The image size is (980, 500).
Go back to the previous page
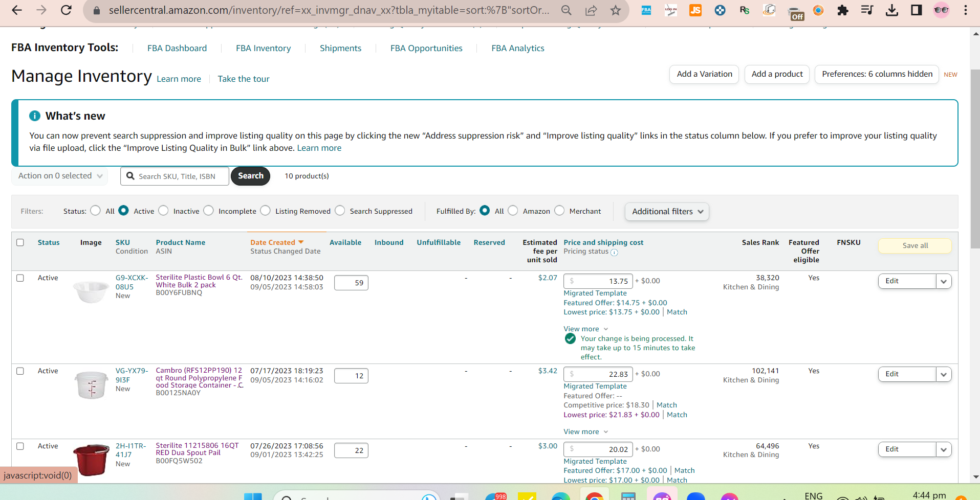click(x=16, y=10)
